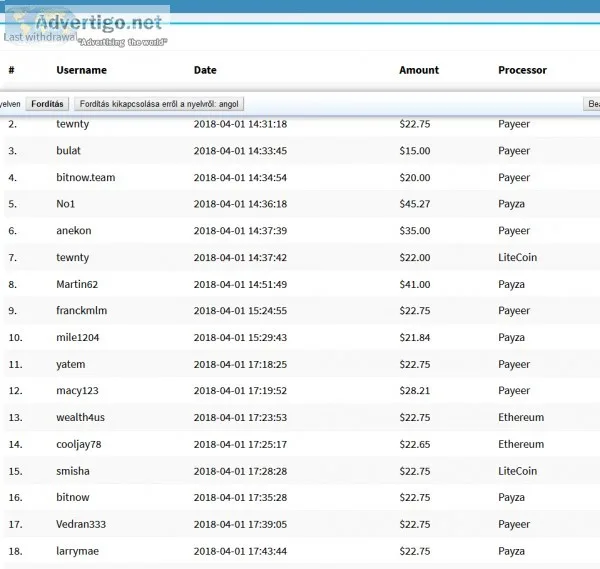Click date 2018-04-01 17:18:25
600x569 pixels.
[x=240, y=364]
